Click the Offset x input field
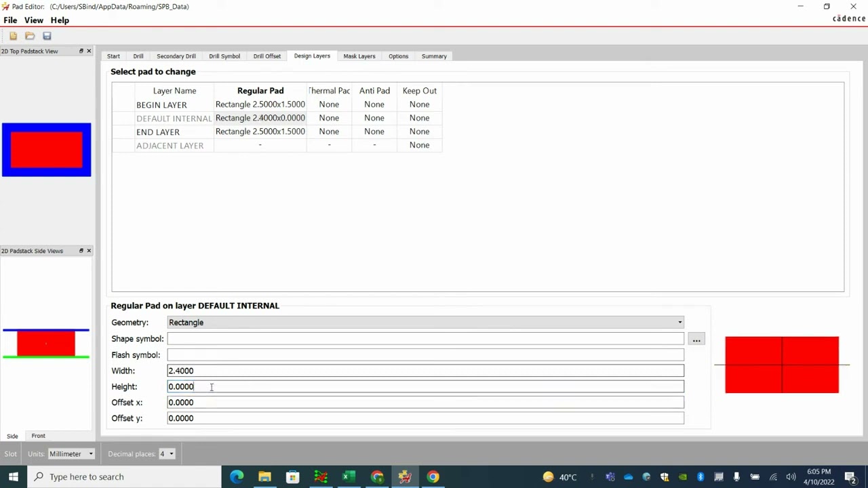Screen dimensions: 868x488 425,403
